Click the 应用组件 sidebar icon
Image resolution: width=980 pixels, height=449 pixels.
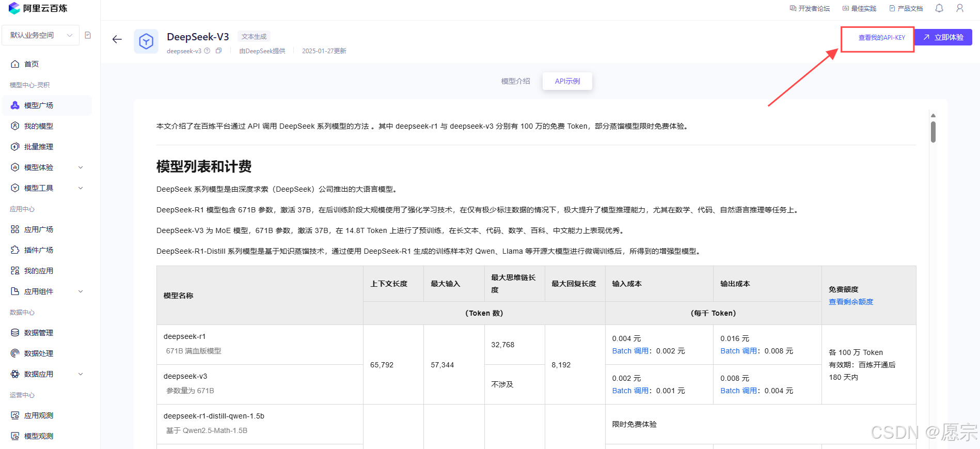pos(15,291)
